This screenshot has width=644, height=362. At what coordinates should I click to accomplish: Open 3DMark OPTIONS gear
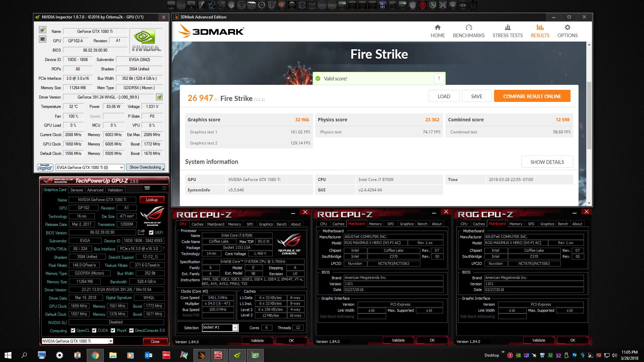pyautogui.click(x=568, y=32)
